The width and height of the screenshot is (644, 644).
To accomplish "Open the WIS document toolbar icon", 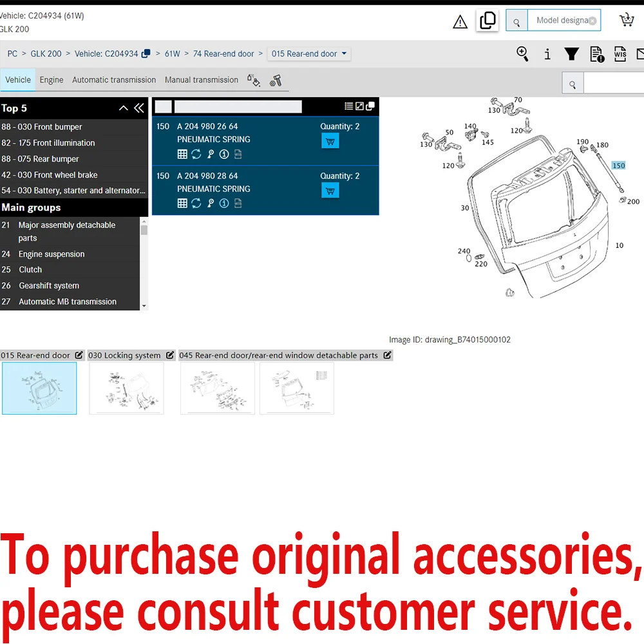I will tap(620, 54).
